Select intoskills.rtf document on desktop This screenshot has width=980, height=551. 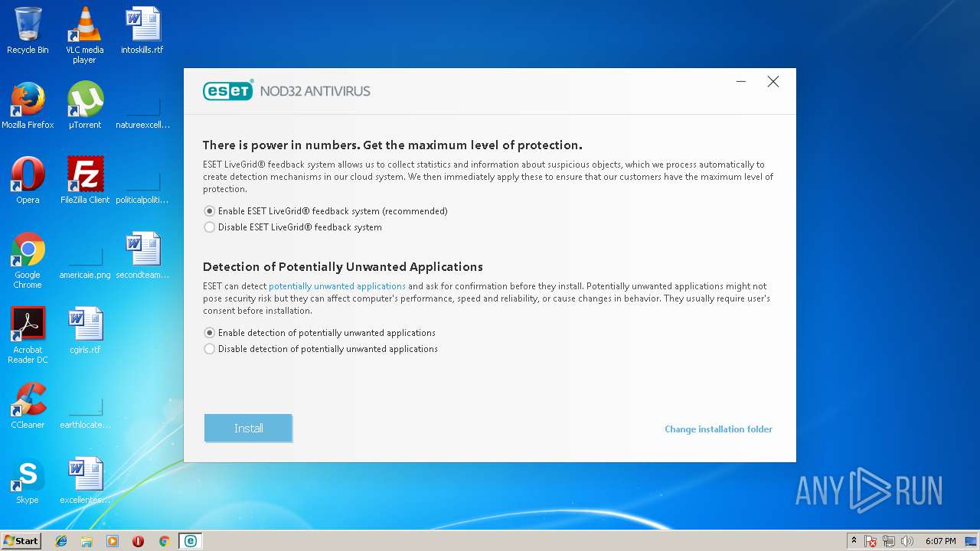142,31
